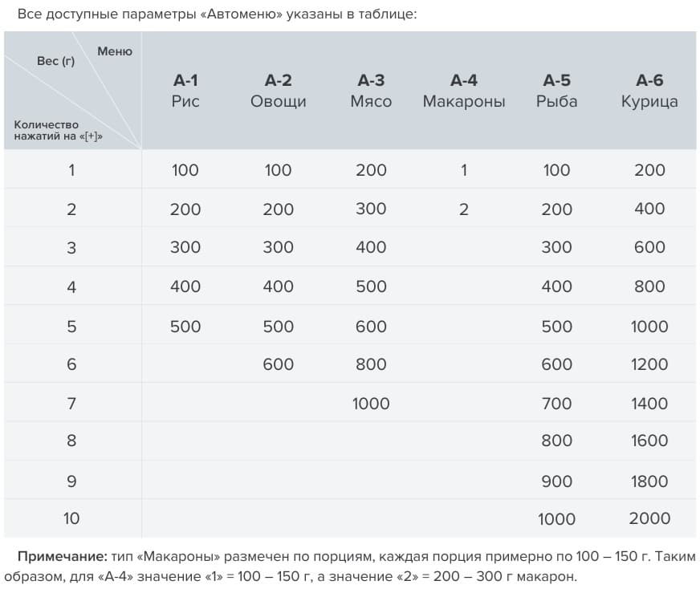Click the A-1 Рис column header

pyautogui.click(x=185, y=91)
